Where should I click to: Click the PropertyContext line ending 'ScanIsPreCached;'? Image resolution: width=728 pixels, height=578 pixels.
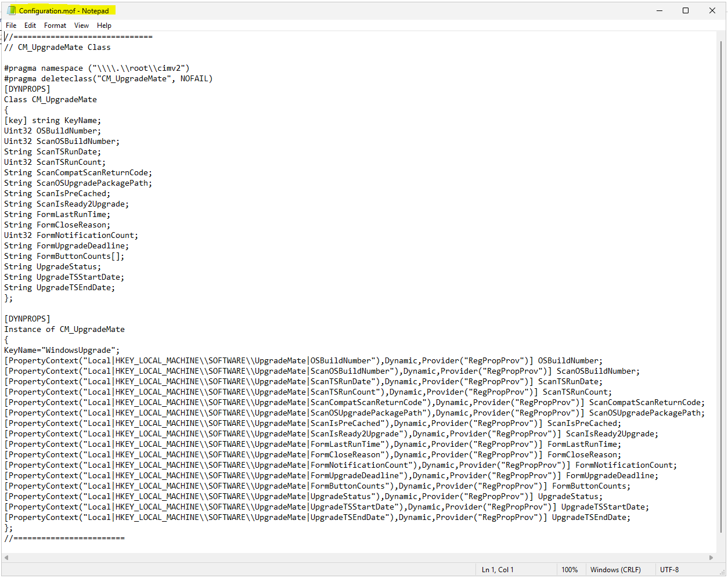[x=313, y=424]
